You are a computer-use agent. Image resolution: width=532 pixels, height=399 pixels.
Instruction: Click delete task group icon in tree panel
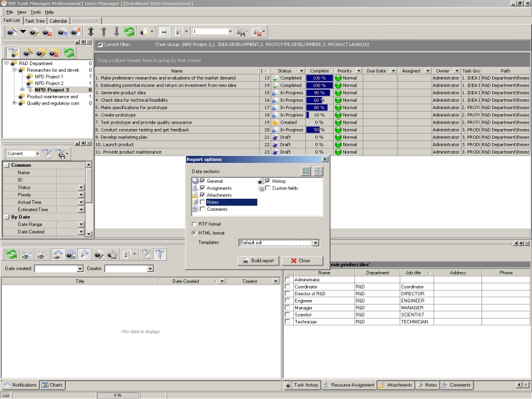click(x=55, y=53)
